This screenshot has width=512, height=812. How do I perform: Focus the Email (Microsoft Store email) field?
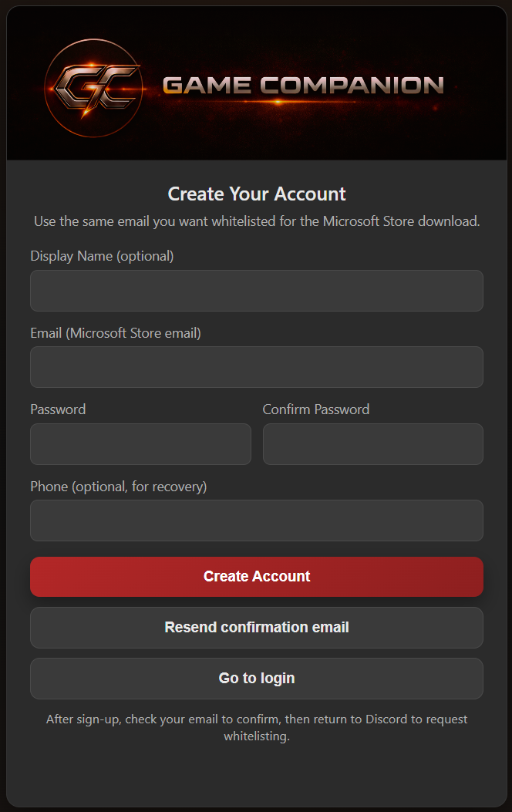256,367
